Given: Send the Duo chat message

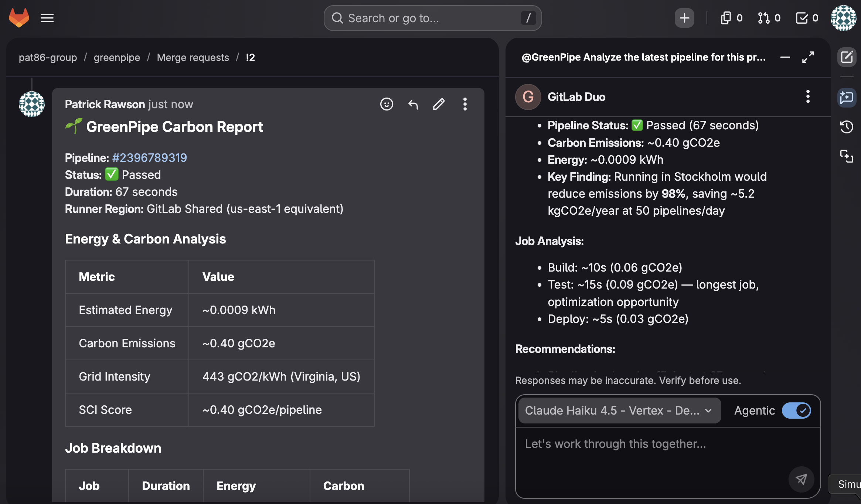Looking at the screenshot, I should pyautogui.click(x=801, y=479).
